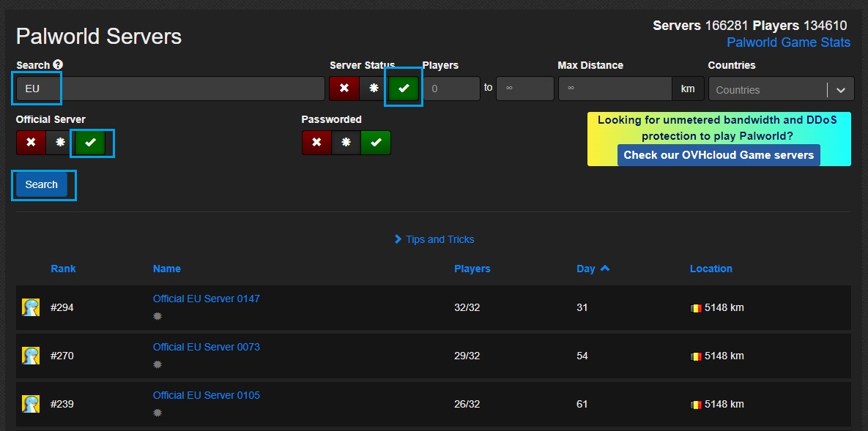Select the game icon for server #294
This screenshot has height=431, width=868.
pyautogui.click(x=31, y=307)
